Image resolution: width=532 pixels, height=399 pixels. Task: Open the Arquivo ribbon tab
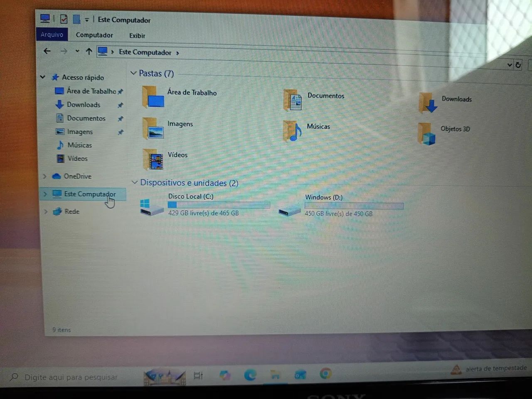pyautogui.click(x=52, y=34)
